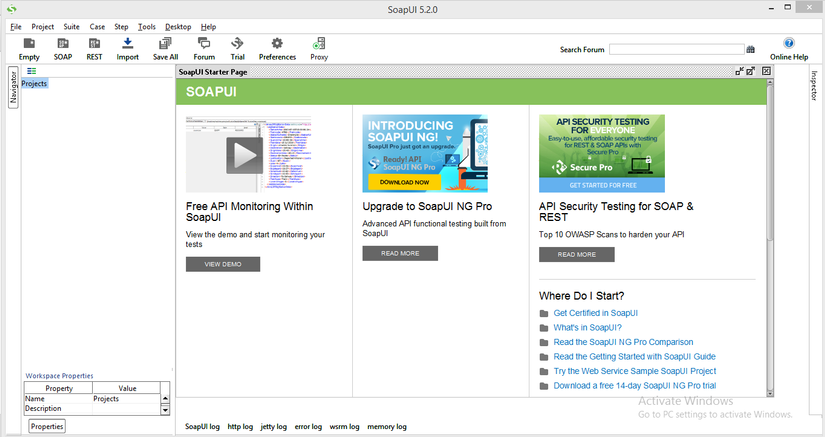Open the Case menu
This screenshot has width=825, height=437.
click(97, 27)
